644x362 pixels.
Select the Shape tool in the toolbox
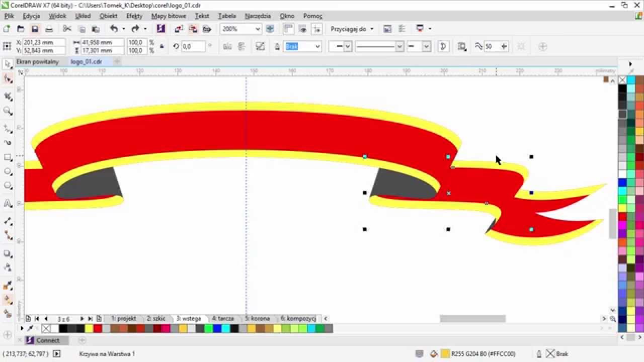[x=8, y=79]
